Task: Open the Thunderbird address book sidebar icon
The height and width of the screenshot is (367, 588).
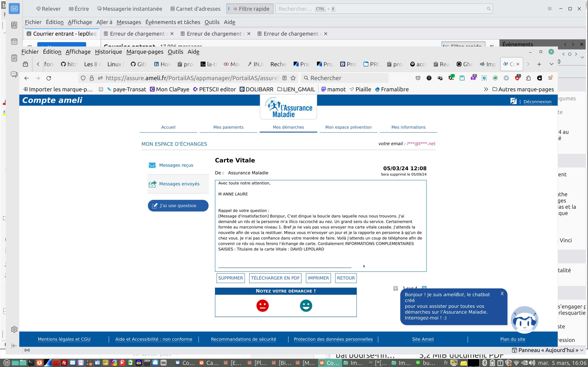Action: 14,25
